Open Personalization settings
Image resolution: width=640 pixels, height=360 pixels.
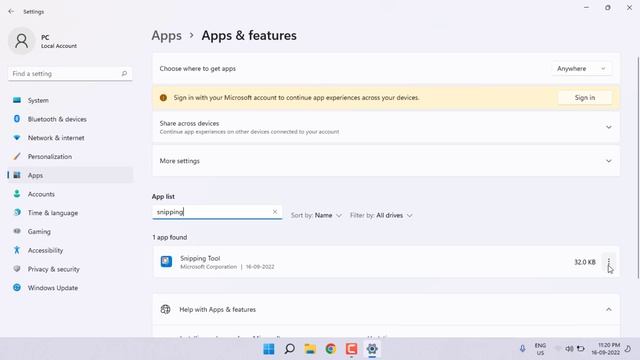[x=70, y=157]
